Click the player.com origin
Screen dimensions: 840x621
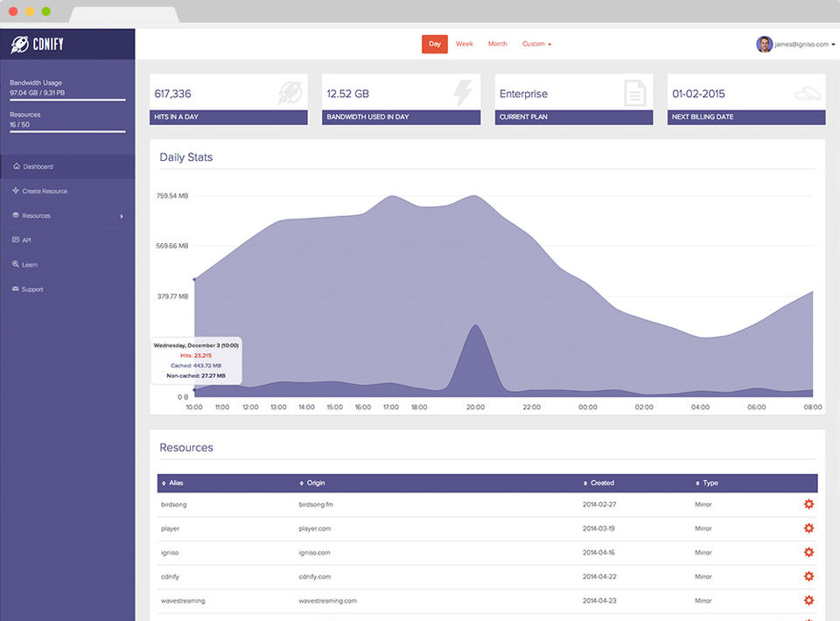(314, 528)
